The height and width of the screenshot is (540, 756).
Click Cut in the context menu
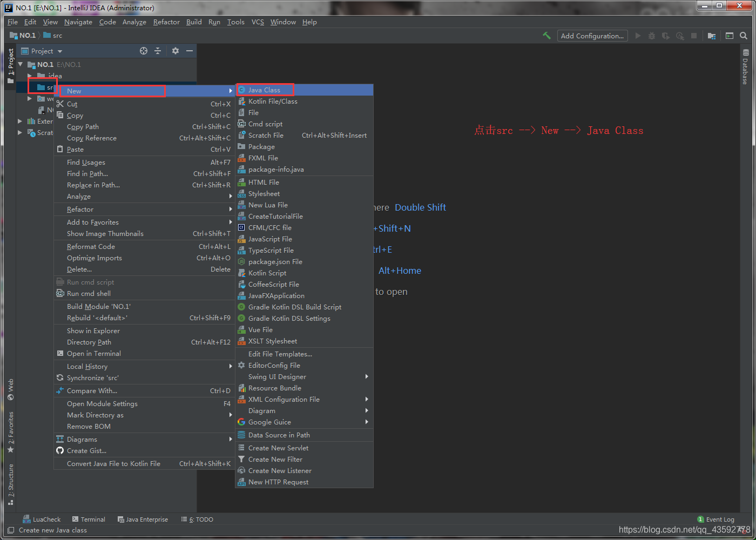pos(144,104)
